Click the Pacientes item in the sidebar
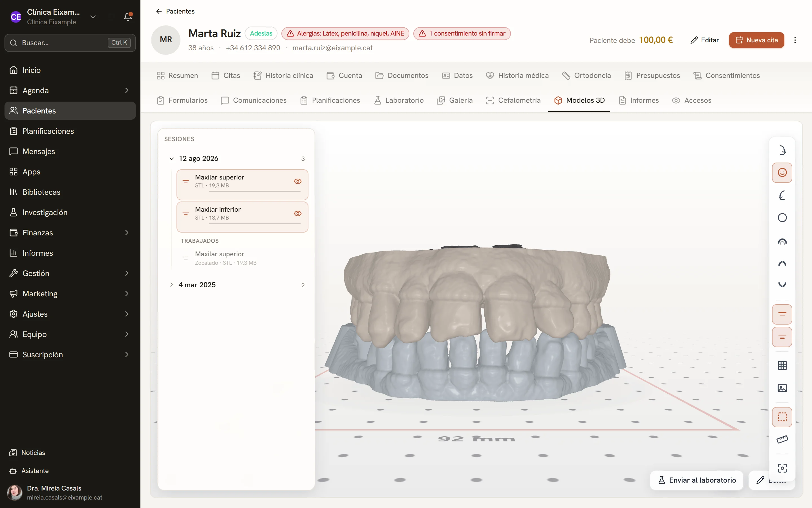The height and width of the screenshot is (508, 812). tap(70, 111)
